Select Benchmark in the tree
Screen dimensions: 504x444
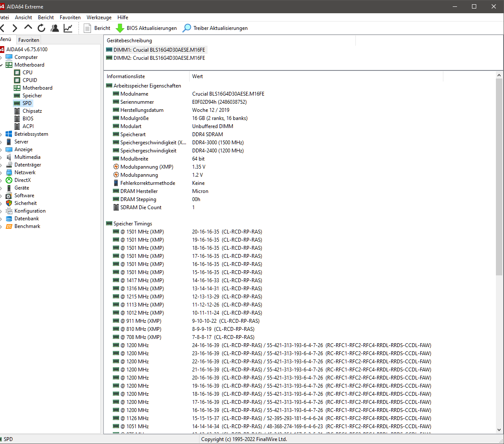click(x=27, y=227)
